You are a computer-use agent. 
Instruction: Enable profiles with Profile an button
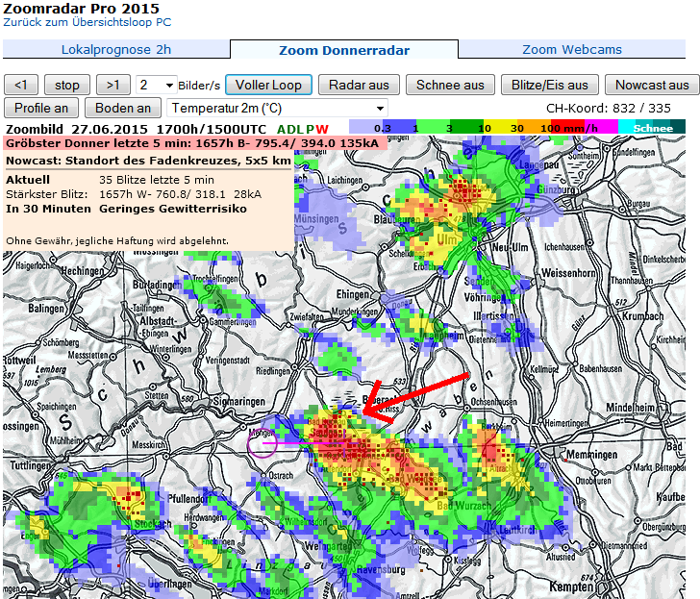(x=41, y=109)
